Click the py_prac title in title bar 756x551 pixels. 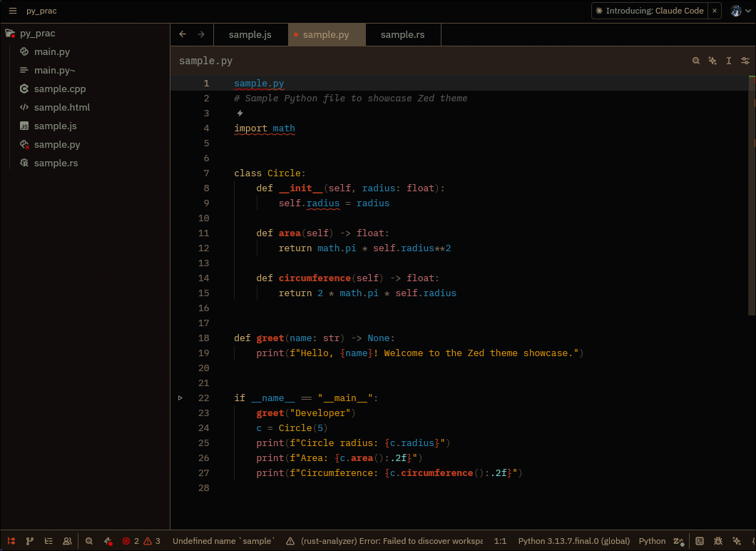(x=41, y=11)
